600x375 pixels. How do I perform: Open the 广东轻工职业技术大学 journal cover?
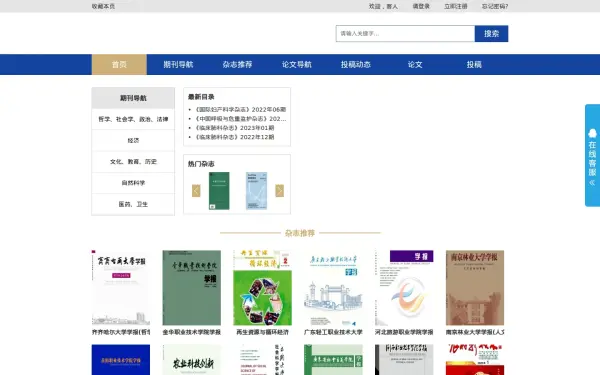[333, 288]
